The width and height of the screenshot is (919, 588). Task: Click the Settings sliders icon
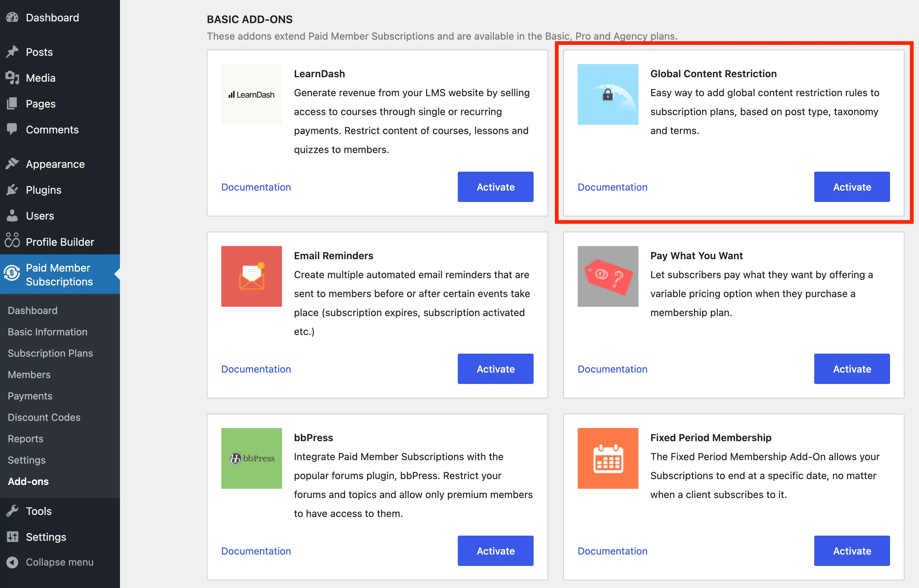click(x=12, y=537)
